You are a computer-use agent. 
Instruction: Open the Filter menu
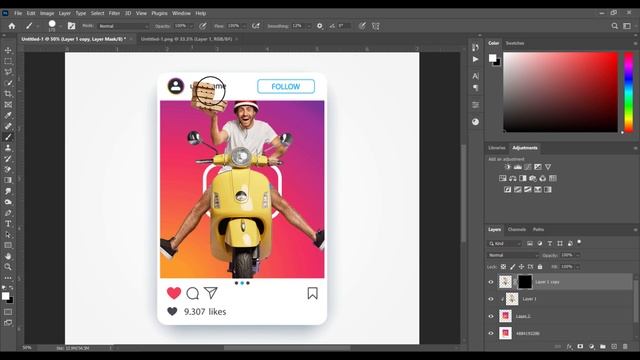click(x=114, y=13)
